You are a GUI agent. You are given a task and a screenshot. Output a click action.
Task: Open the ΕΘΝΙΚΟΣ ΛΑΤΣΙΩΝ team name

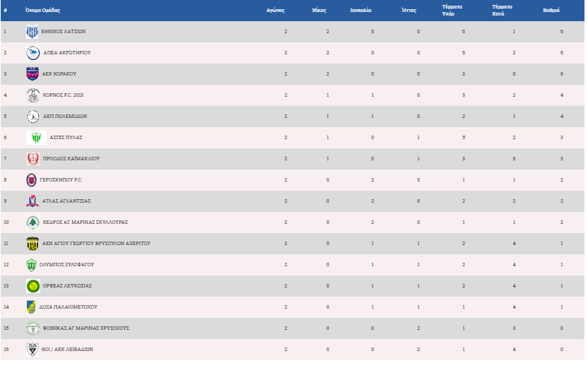tap(64, 32)
